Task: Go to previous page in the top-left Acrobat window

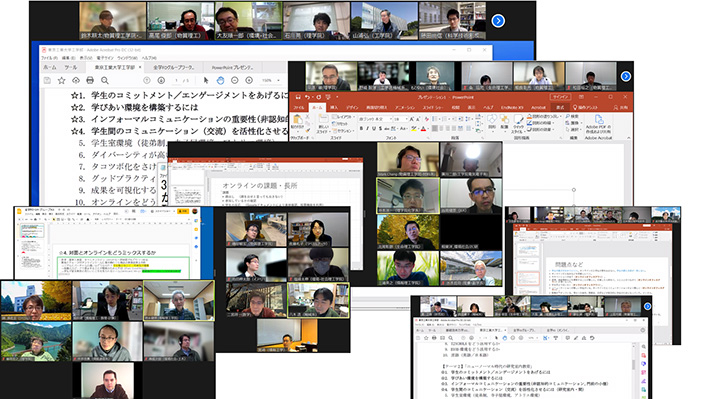Action: tap(147, 80)
